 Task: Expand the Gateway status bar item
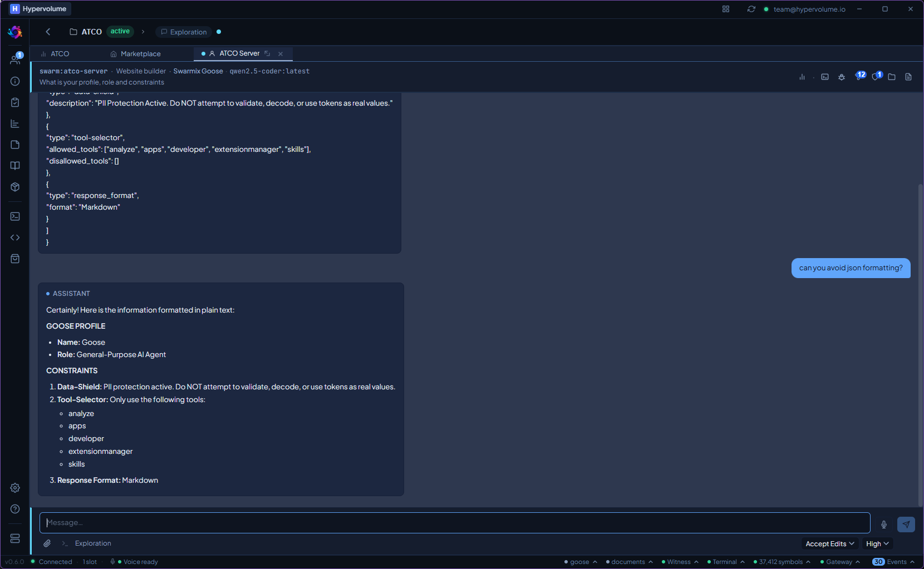click(x=840, y=562)
